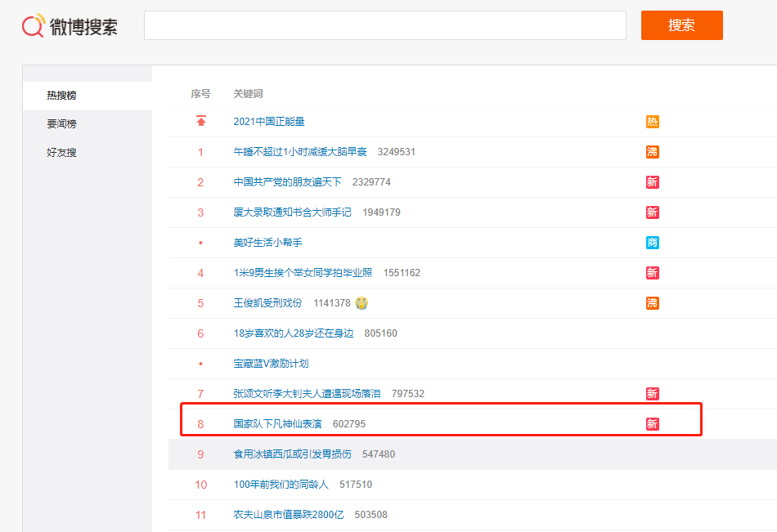The image size is (777, 532).
Task: Click the heat count 1551162
Action: (402, 273)
